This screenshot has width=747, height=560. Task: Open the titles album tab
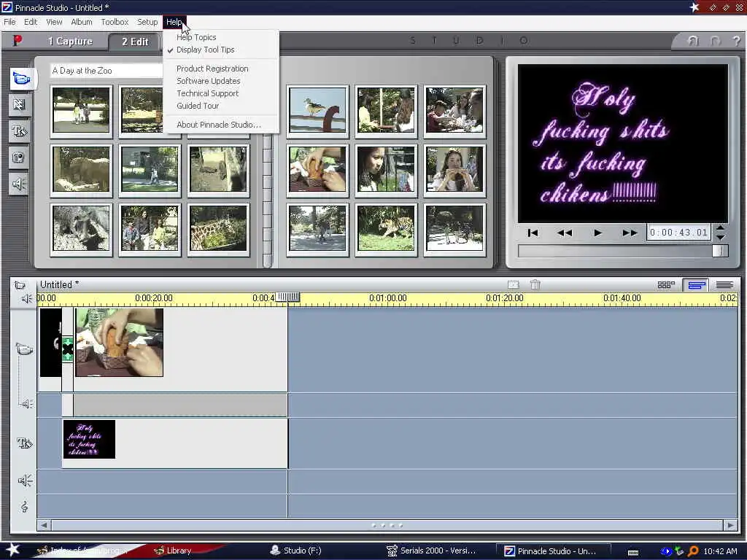(x=20, y=131)
